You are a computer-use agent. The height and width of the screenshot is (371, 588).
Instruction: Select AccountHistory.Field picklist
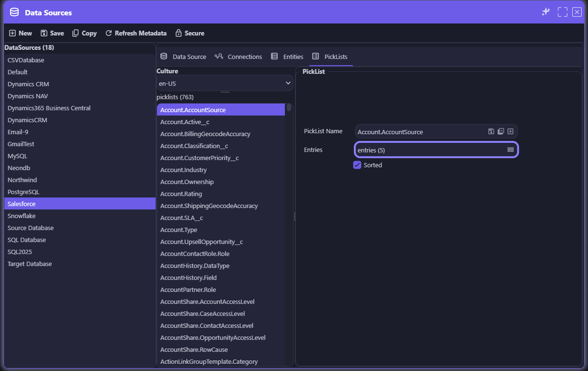(221, 278)
